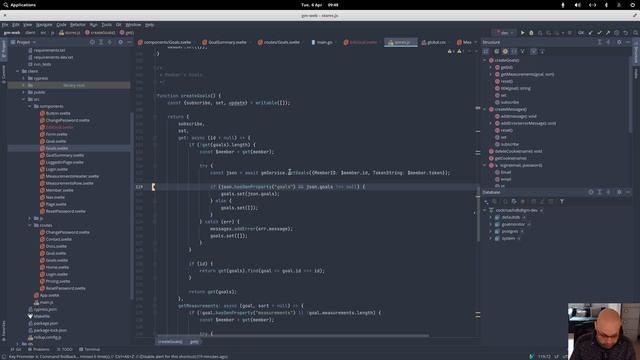Collapse createGoals() node in Structure panel

[485, 60]
